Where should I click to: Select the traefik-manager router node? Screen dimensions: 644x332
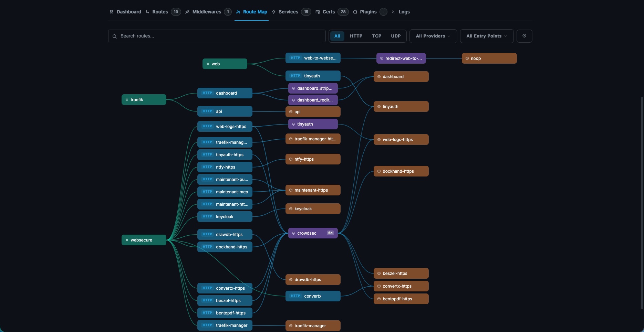coord(225,325)
